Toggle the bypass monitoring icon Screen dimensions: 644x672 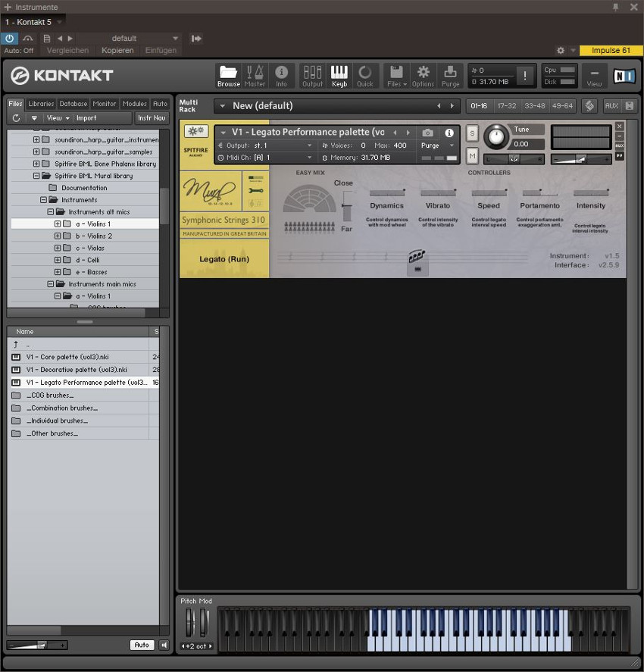click(28, 39)
